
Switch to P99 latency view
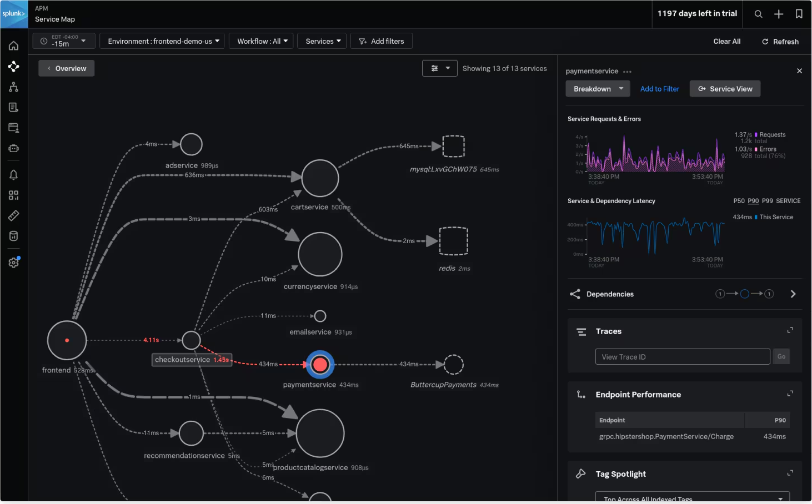tap(768, 201)
